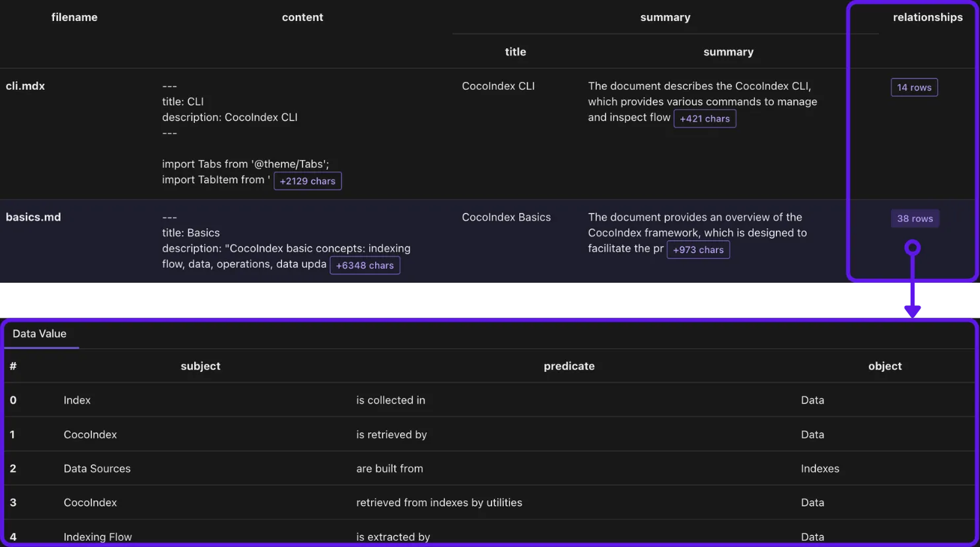Switch to the Data Value tab
Screen dimensions: 980x547
tap(40, 334)
